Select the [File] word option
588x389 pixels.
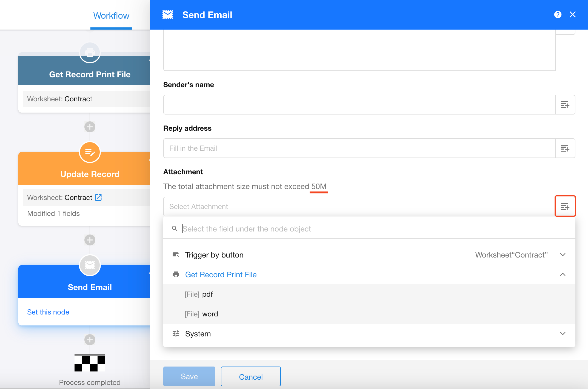[x=201, y=314]
